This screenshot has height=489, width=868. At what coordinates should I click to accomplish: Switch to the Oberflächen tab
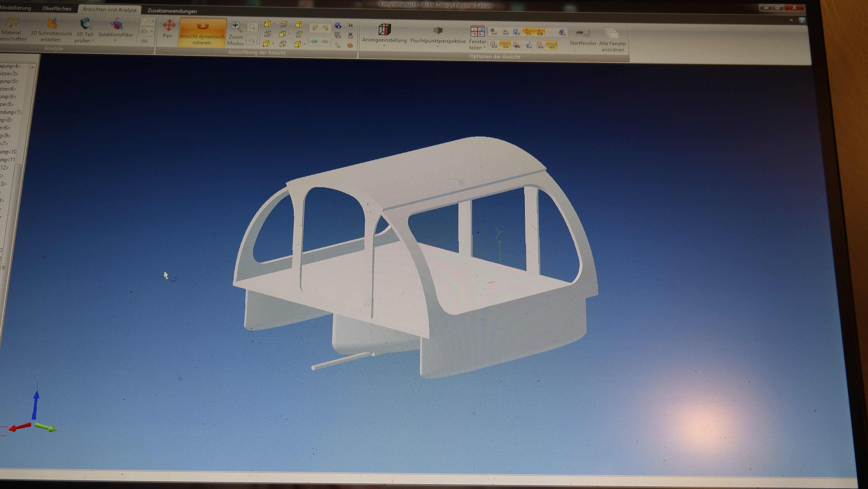point(57,8)
